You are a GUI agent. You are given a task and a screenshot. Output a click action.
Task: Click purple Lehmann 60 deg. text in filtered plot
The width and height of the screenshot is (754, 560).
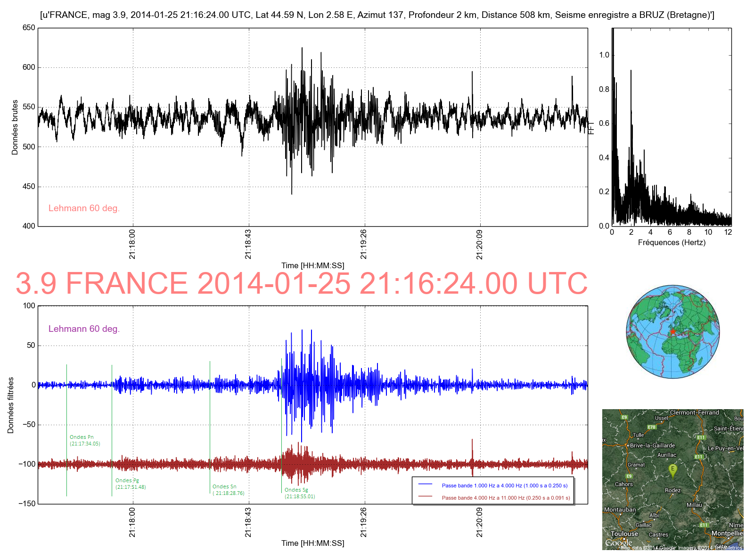coord(84,329)
